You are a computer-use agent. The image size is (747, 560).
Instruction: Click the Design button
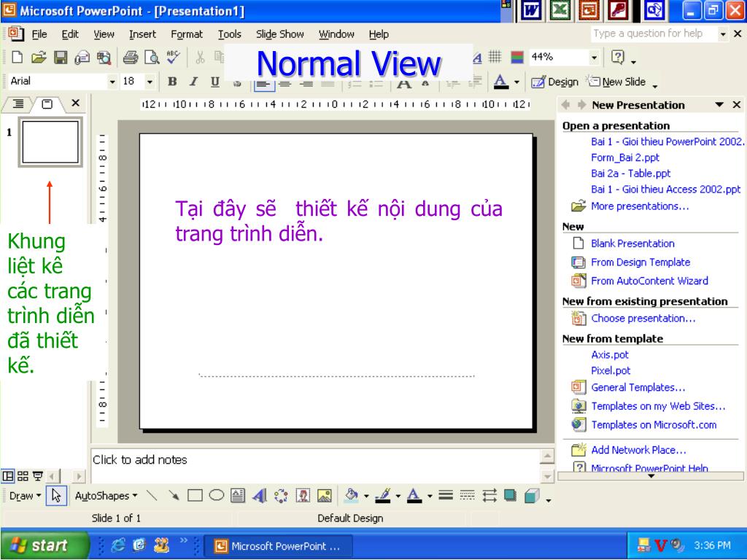click(x=554, y=82)
